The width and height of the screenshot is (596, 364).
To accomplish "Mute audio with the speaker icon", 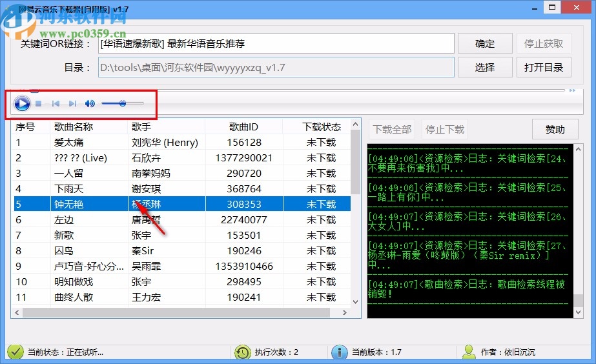I will tap(90, 103).
